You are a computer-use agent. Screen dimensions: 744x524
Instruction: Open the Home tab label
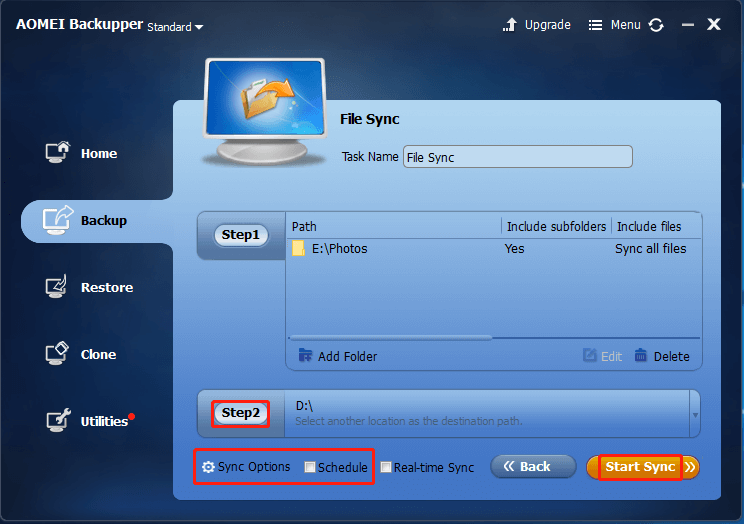click(x=99, y=154)
